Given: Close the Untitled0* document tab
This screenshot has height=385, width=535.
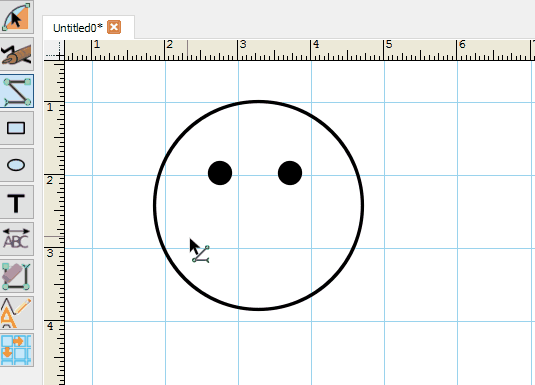Looking at the screenshot, I should pyautogui.click(x=114, y=27).
